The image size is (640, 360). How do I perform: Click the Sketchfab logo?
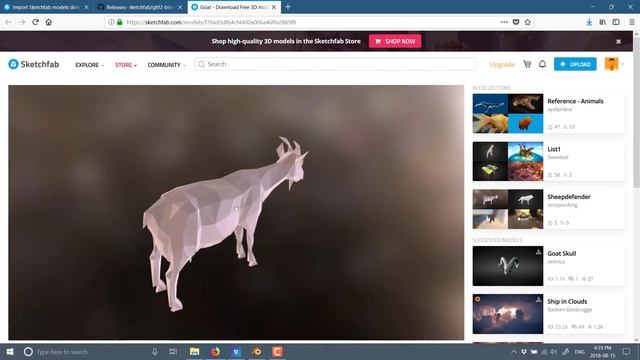click(x=33, y=64)
